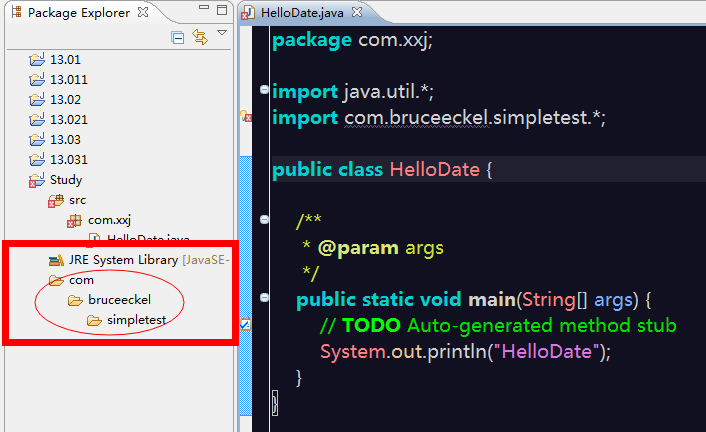The image size is (706, 432).
Task: Click the System.out.println statement
Action: click(x=466, y=352)
